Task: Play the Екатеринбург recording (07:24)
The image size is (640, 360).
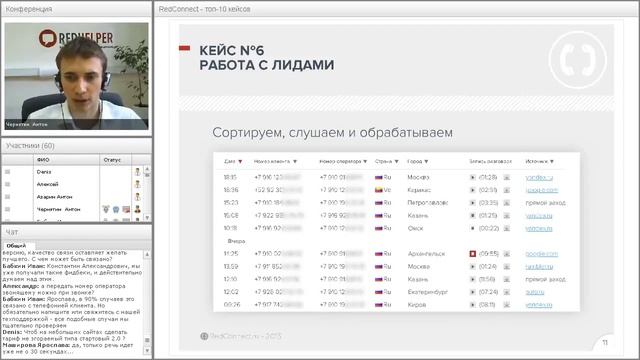Action: (x=473, y=292)
